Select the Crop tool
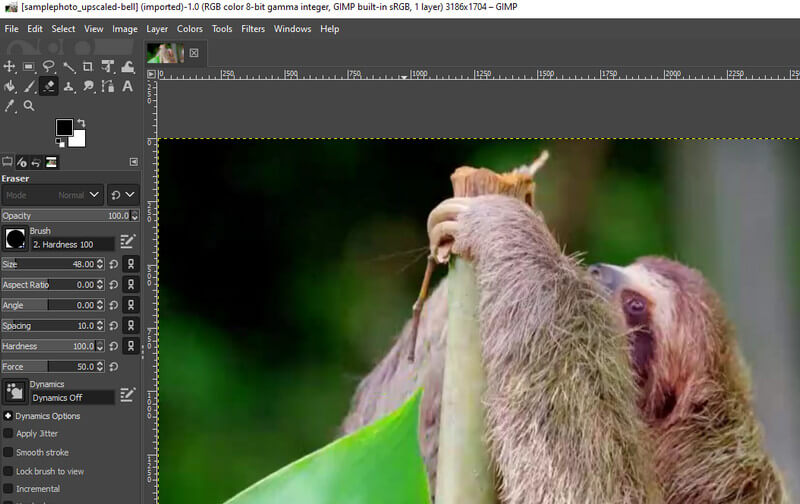 click(88, 66)
